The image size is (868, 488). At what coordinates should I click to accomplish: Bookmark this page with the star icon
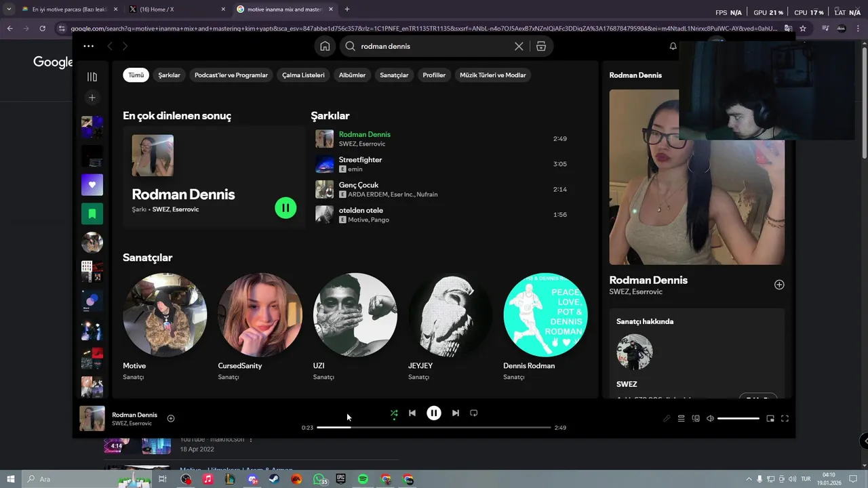tap(803, 28)
